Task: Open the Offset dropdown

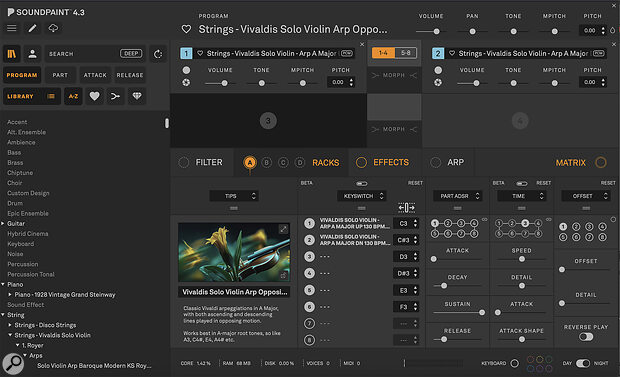Action: coord(586,196)
